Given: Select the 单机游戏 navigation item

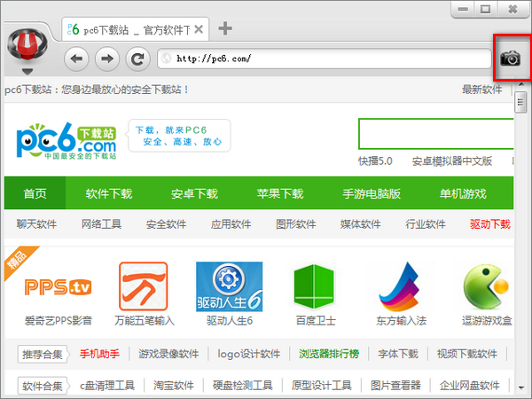Looking at the screenshot, I should pyautogui.click(x=463, y=193).
